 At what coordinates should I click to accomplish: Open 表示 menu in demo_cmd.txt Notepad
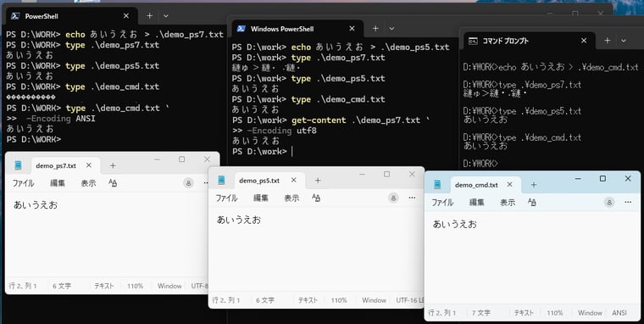508,203
